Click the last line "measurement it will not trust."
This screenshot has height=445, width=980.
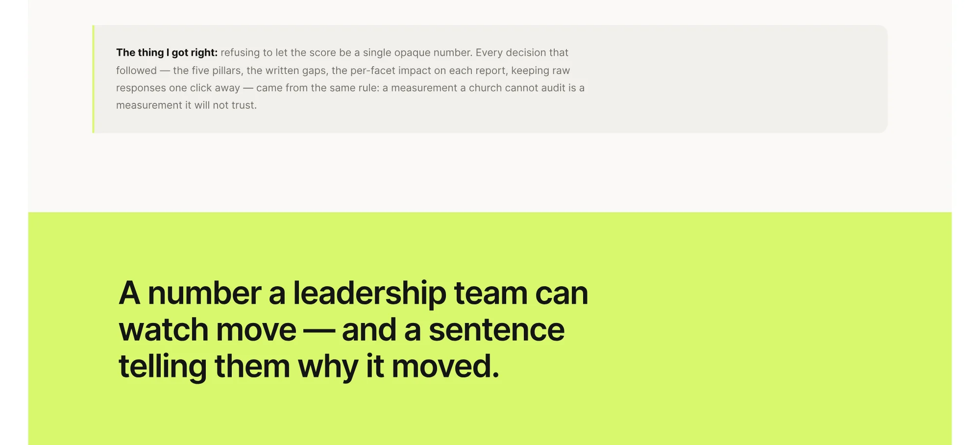tap(186, 105)
